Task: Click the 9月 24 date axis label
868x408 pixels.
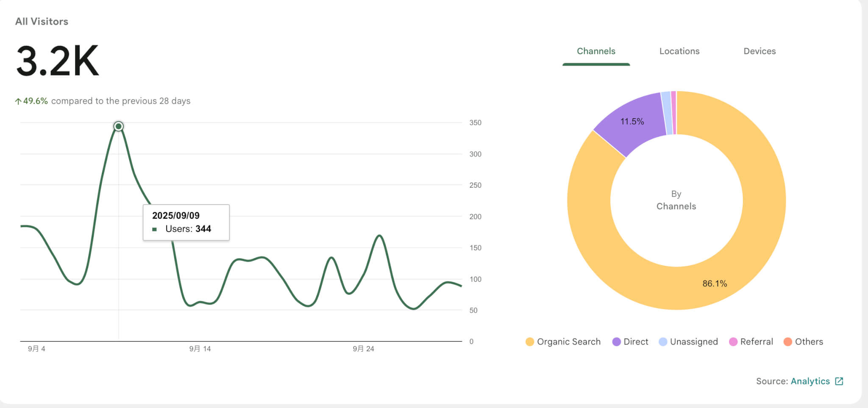Action: [363, 349]
